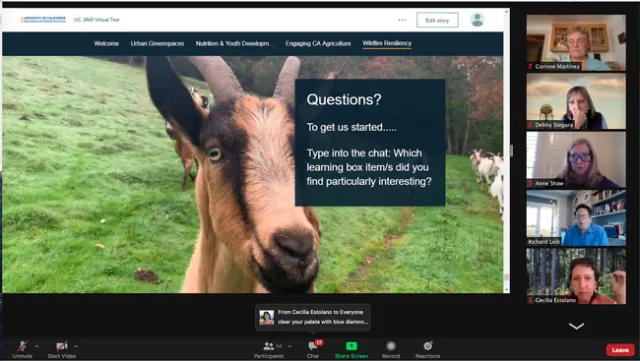
Task: Show more participants with down chevron
Action: (x=576, y=326)
